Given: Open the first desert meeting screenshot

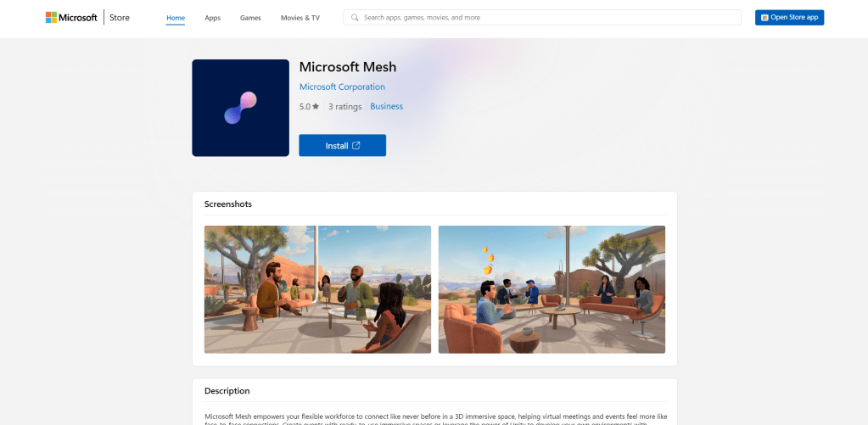Looking at the screenshot, I should (317, 289).
